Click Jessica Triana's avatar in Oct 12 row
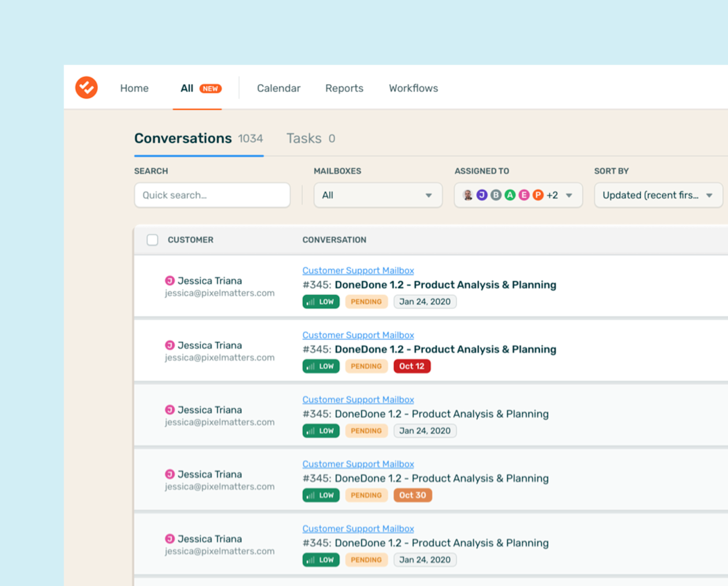 click(170, 345)
